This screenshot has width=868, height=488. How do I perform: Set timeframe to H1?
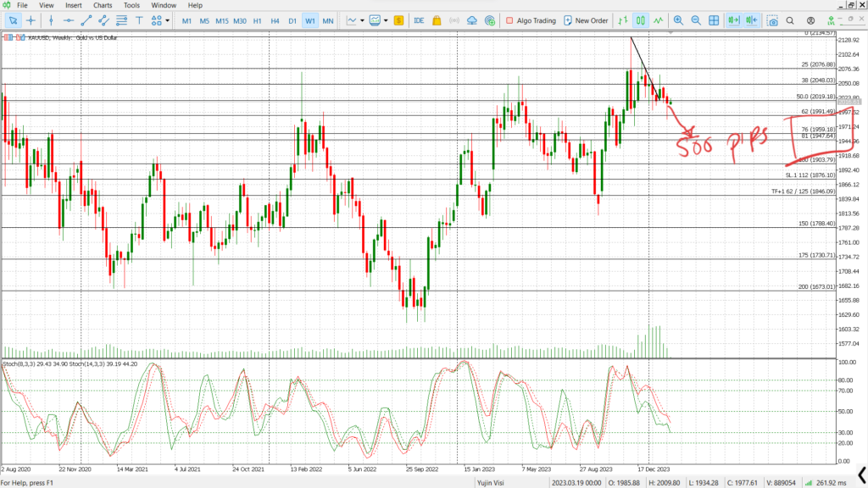point(258,20)
